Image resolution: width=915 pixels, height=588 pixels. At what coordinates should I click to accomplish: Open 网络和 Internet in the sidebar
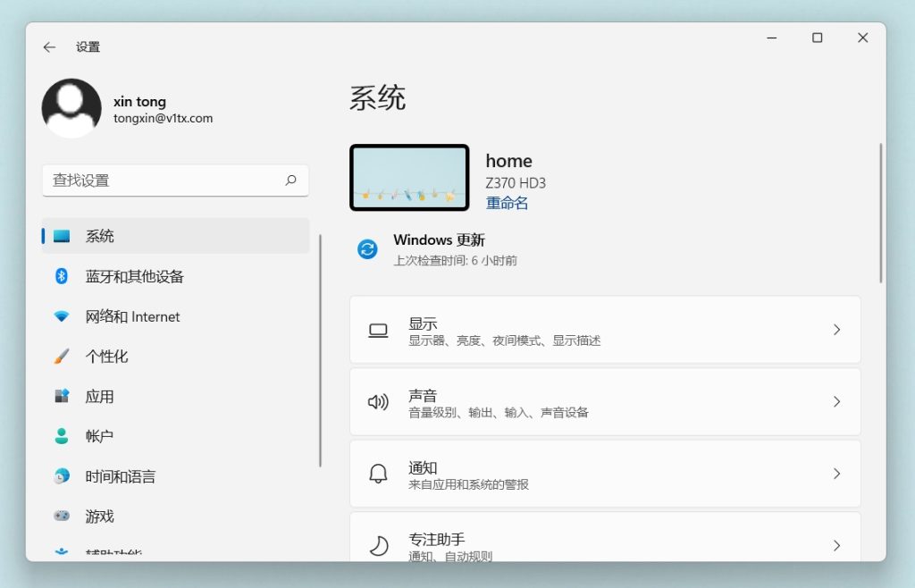pyautogui.click(x=175, y=316)
